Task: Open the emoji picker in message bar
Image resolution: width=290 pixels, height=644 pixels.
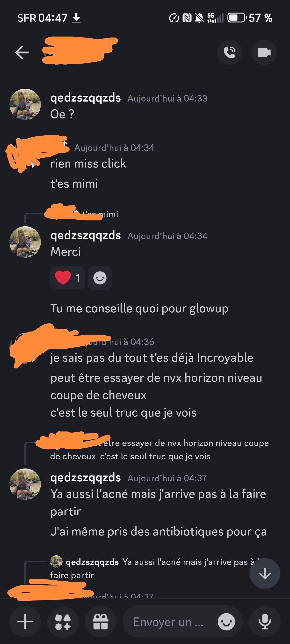Action: point(226,622)
